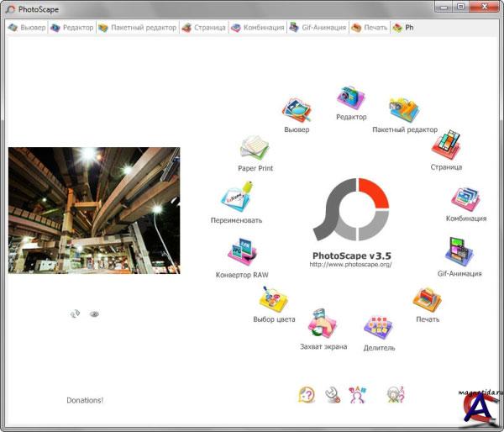Open Комбинация icon on the right

click(465, 200)
